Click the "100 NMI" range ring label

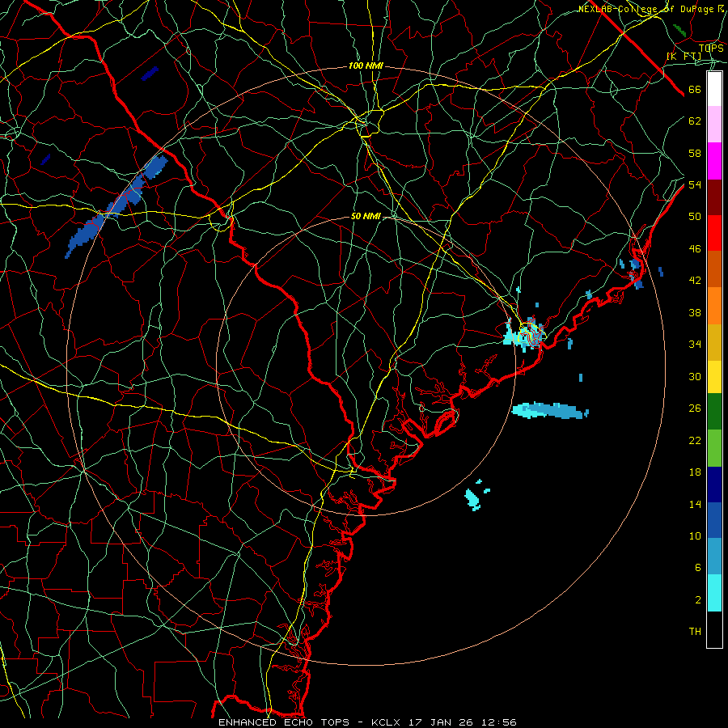click(366, 66)
